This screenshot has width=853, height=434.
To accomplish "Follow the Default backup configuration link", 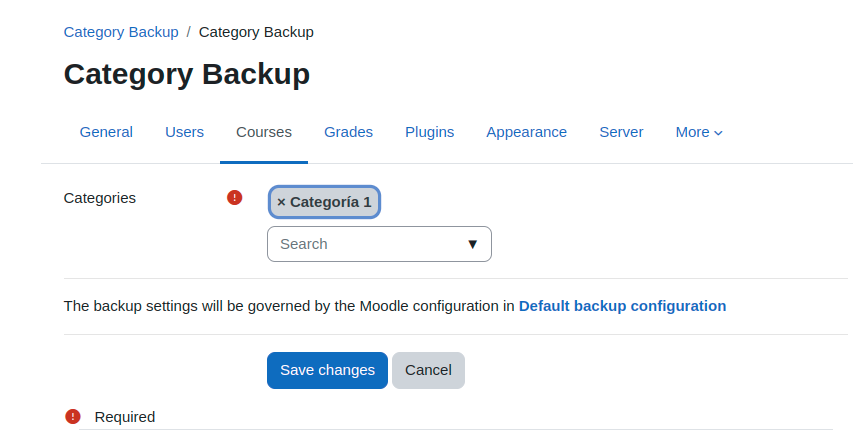I will pos(622,306).
